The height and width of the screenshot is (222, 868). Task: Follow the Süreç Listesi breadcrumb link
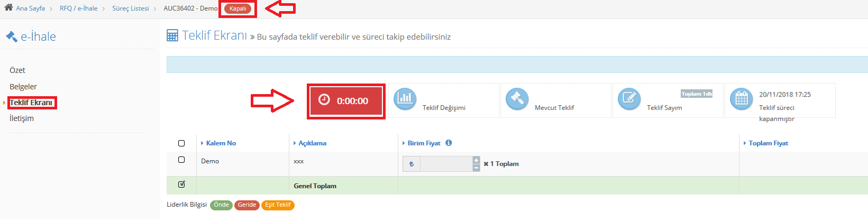pos(131,8)
